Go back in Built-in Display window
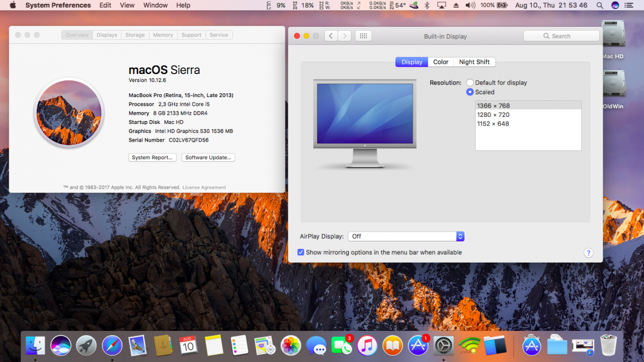 click(331, 36)
